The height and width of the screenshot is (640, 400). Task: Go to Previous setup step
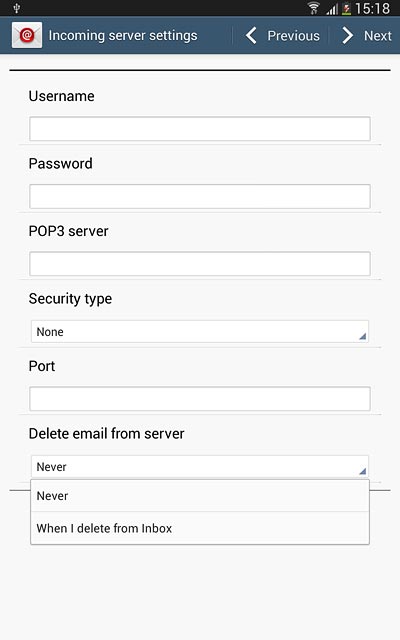(282, 36)
